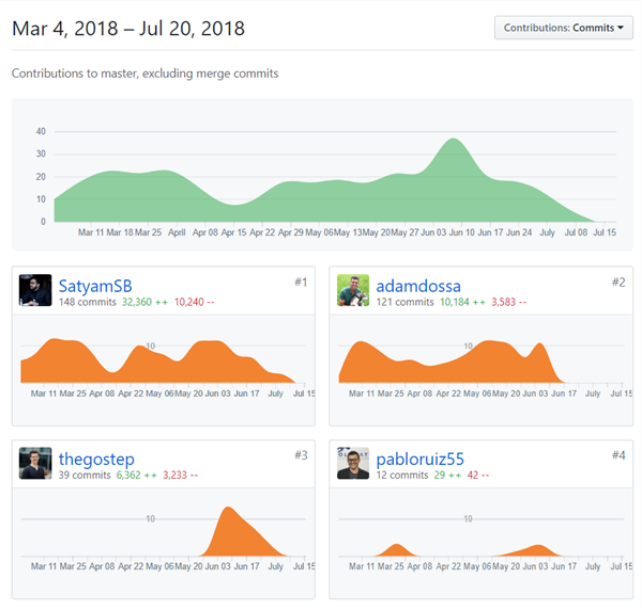Click SatyamSB's avatar thumbnail
This screenshot has width=642, height=608.
click(35, 290)
